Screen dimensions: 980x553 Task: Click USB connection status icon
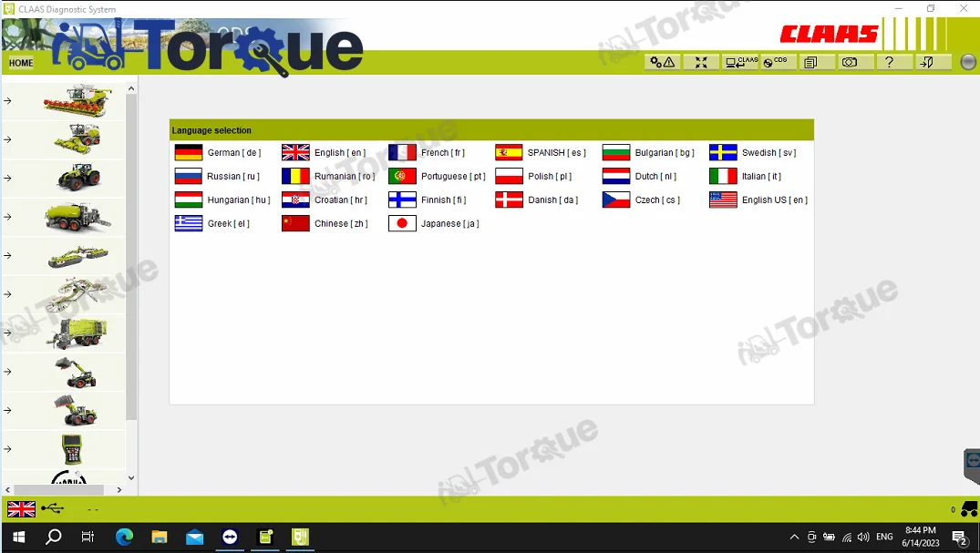click(53, 509)
